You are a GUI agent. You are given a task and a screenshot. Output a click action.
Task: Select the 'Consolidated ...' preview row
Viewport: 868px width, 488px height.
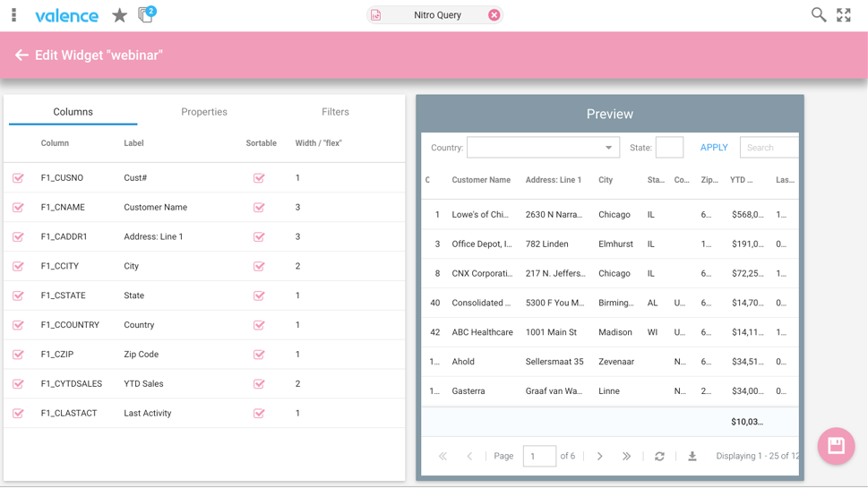609,303
